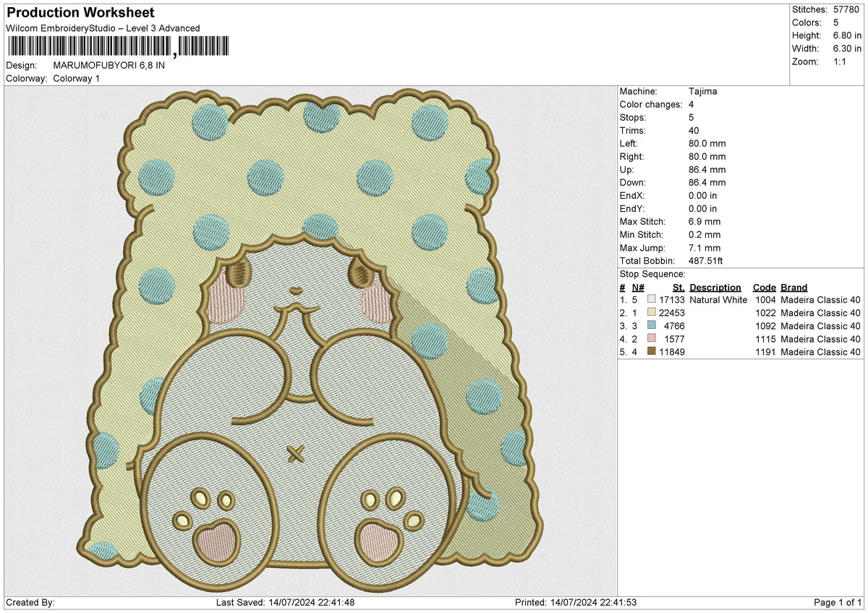The height and width of the screenshot is (613, 868).
Task: Select the yellow color swatch for code 1022
Action: [x=651, y=313]
